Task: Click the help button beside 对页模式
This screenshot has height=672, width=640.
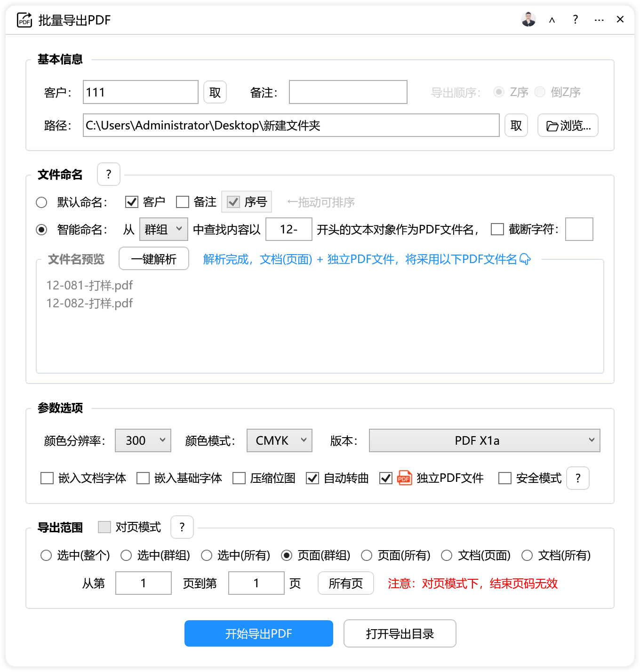Action: point(182,527)
